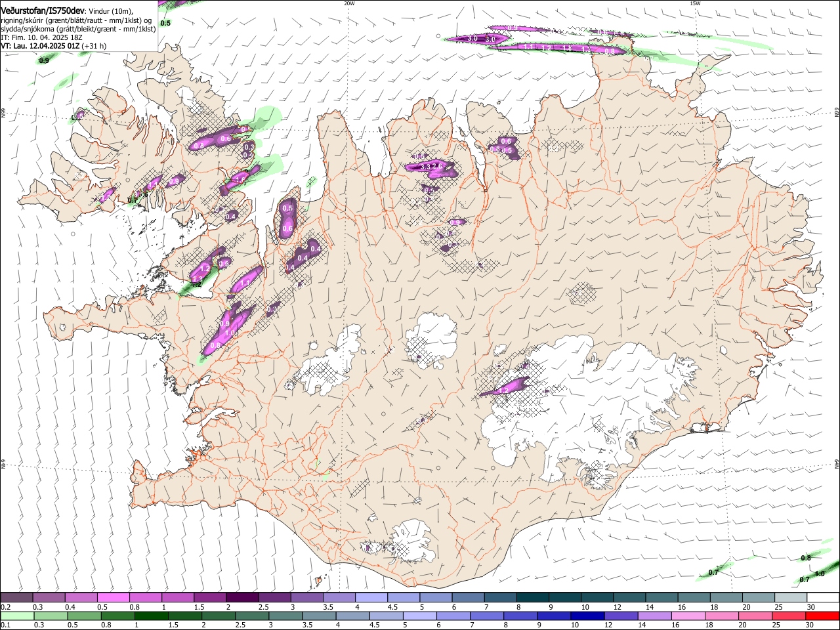Click the slydda/snjókoma description line
840x630 pixels.
[78, 29]
